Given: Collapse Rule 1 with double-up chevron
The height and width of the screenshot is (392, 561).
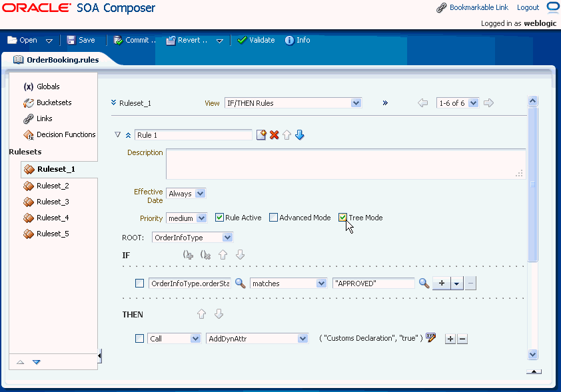Looking at the screenshot, I should (128, 135).
